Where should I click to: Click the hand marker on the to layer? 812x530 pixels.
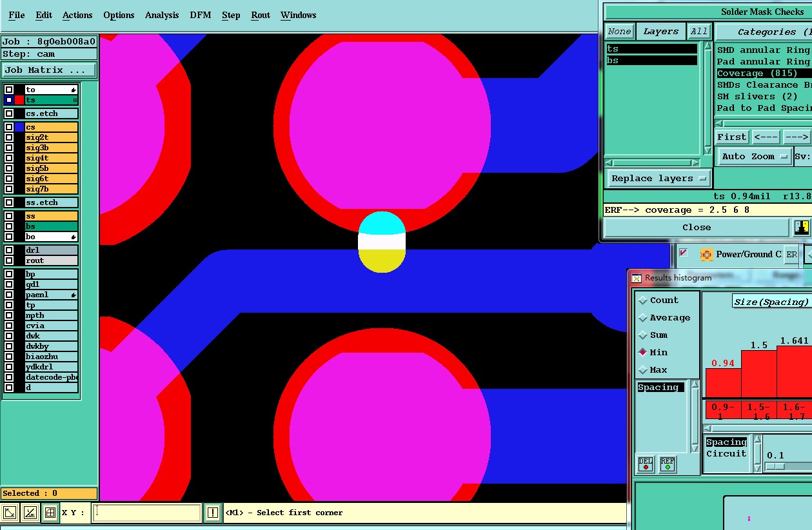pyautogui.click(x=74, y=90)
